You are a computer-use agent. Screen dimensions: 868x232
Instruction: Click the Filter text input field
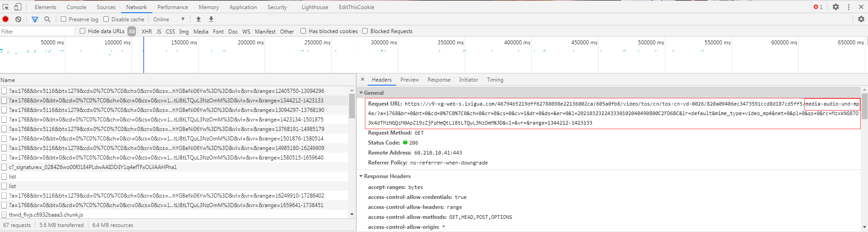[x=37, y=31]
